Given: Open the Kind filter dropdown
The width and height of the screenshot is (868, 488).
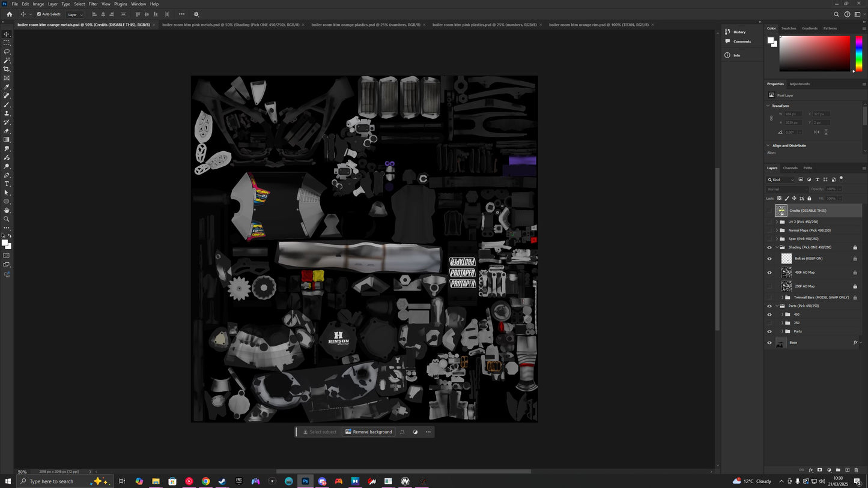Looking at the screenshot, I should point(781,179).
